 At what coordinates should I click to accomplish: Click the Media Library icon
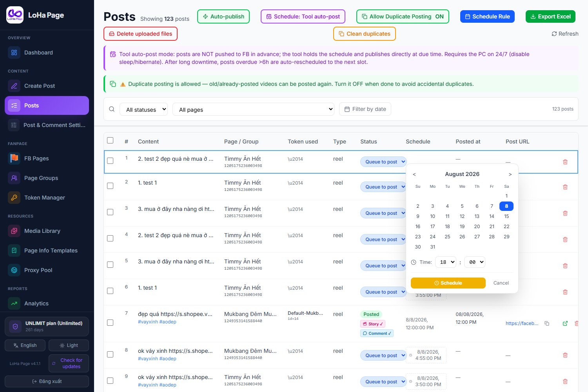click(14, 231)
